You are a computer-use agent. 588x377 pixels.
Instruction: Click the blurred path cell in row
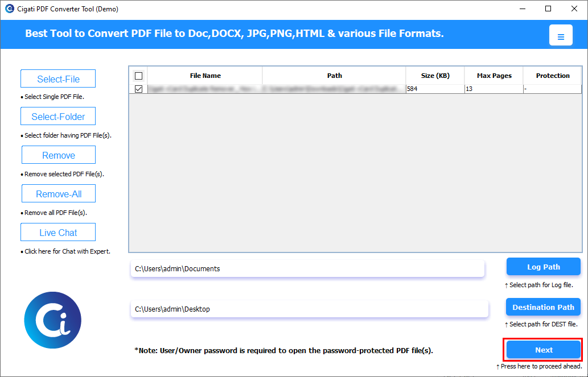tap(334, 89)
